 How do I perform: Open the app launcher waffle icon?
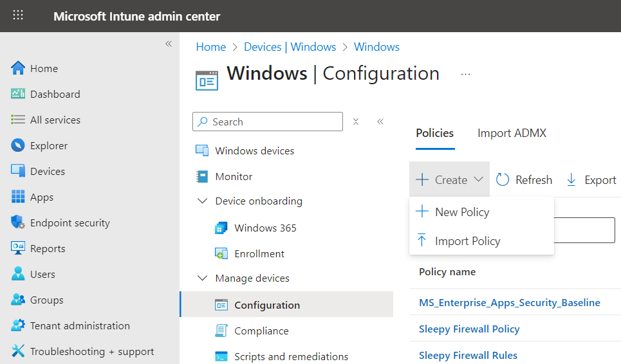point(18,16)
